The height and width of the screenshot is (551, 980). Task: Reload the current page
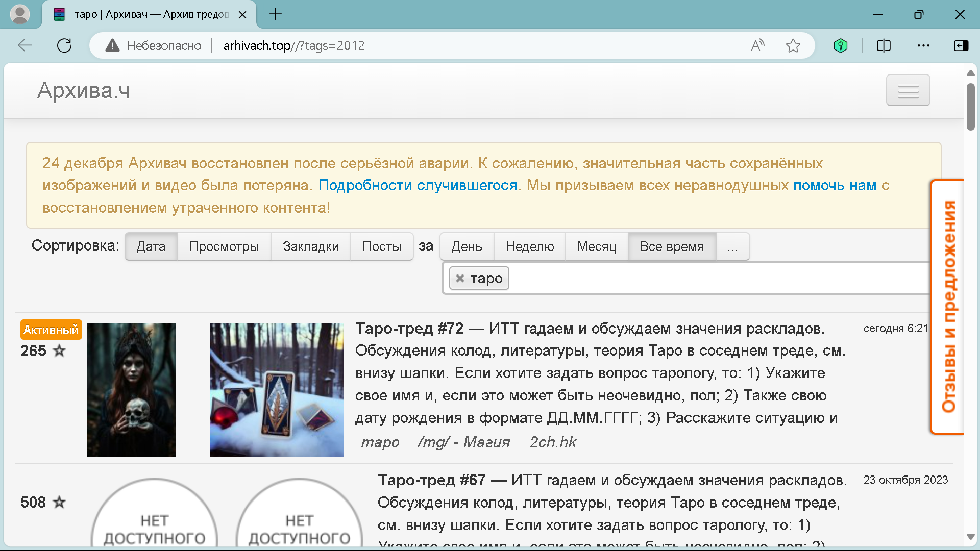coord(64,45)
